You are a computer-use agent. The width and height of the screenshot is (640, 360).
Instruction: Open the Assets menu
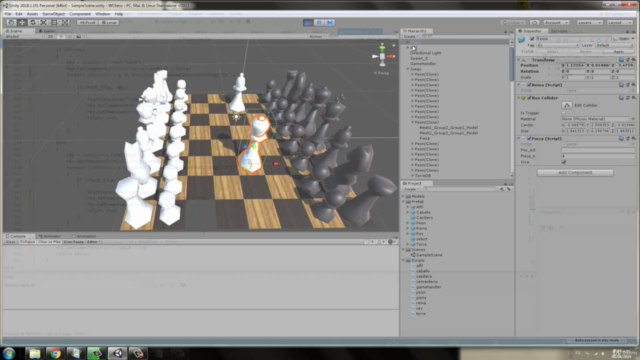pyautogui.click(x=32, y=14)
